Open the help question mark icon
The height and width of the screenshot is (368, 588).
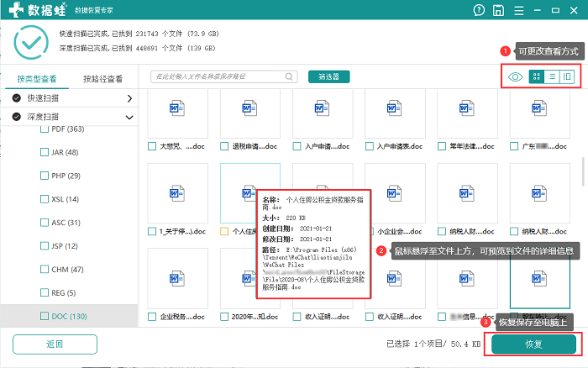tap(479, 10)
